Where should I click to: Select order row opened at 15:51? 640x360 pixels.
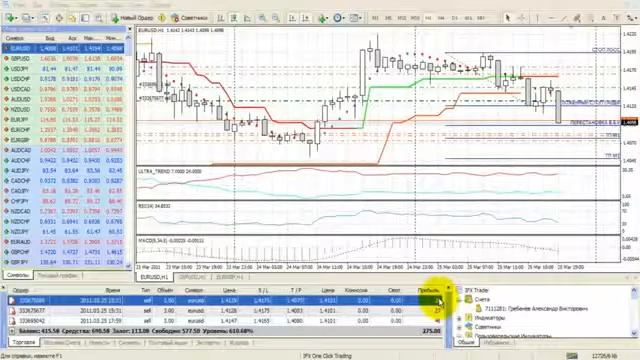click(x=226, y=311)
